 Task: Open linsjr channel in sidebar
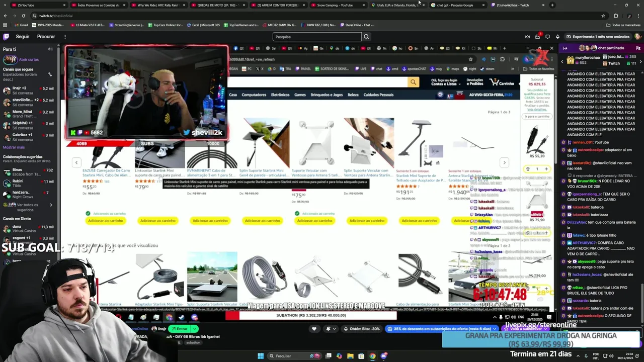pyautogui.click(x=28, y=90)
